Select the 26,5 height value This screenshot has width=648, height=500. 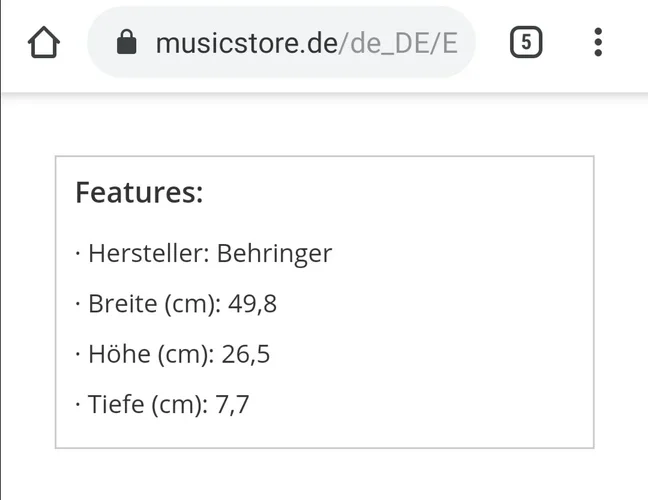(x=246, y=354)
